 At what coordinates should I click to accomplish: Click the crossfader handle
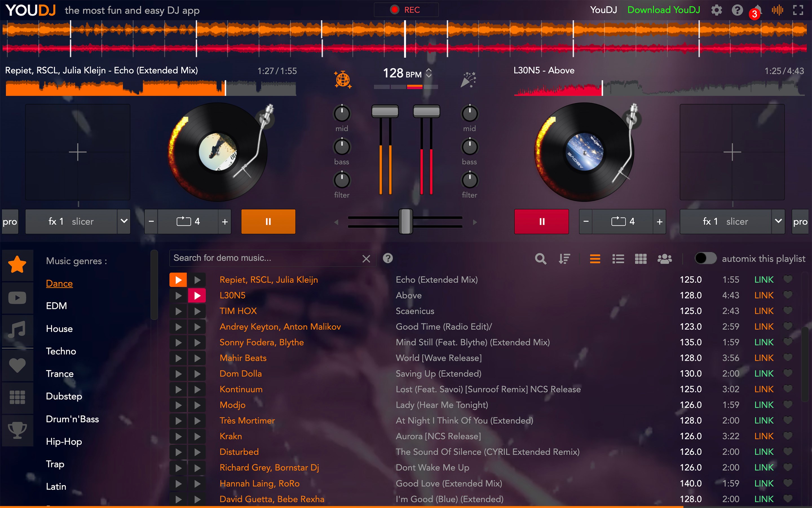pyautogui.click(x=406, y=222)
